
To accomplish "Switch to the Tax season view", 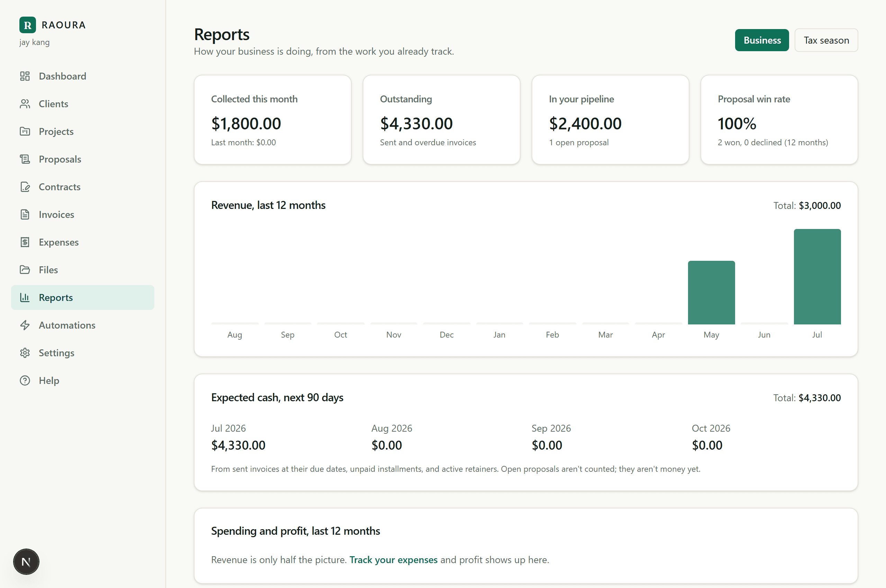I will click(826, 40).
